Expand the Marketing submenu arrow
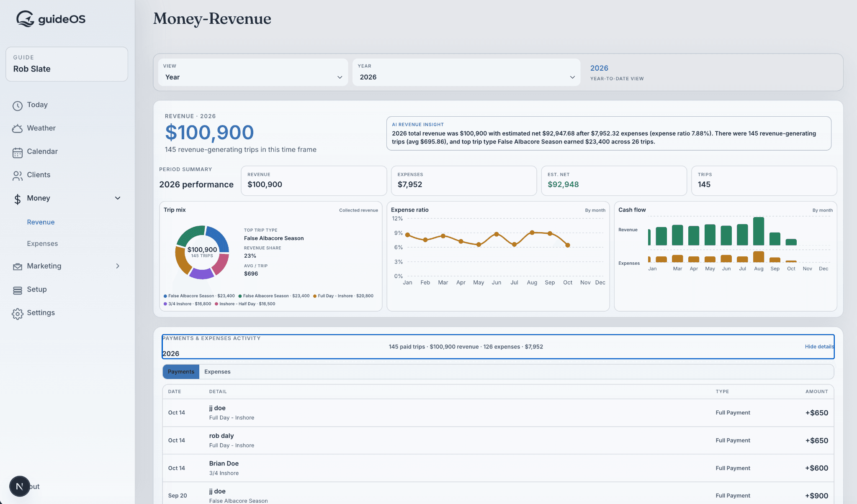The height and width of the screenshot is (504, 857). click(x=118, y=266)
